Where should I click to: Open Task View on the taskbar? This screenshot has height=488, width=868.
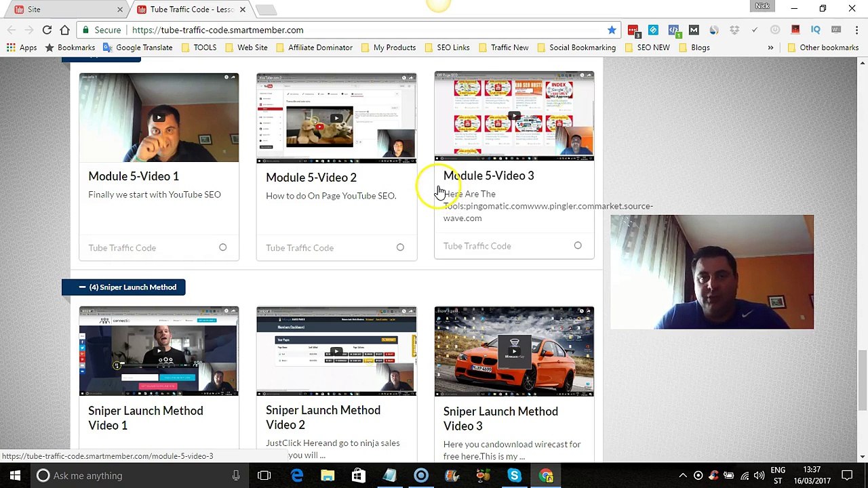pyautogui.click(x=264, y=476)
